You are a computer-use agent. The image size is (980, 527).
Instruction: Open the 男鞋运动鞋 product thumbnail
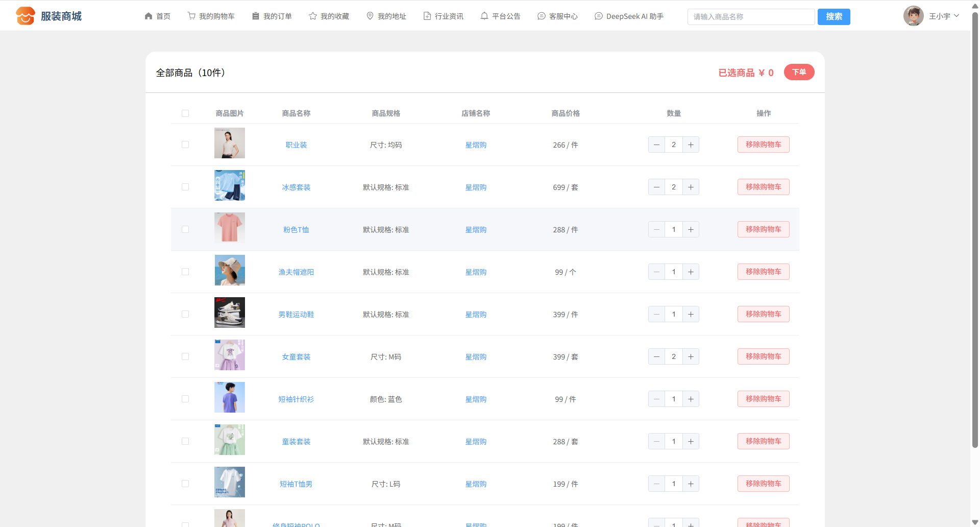tap(230, 313)
